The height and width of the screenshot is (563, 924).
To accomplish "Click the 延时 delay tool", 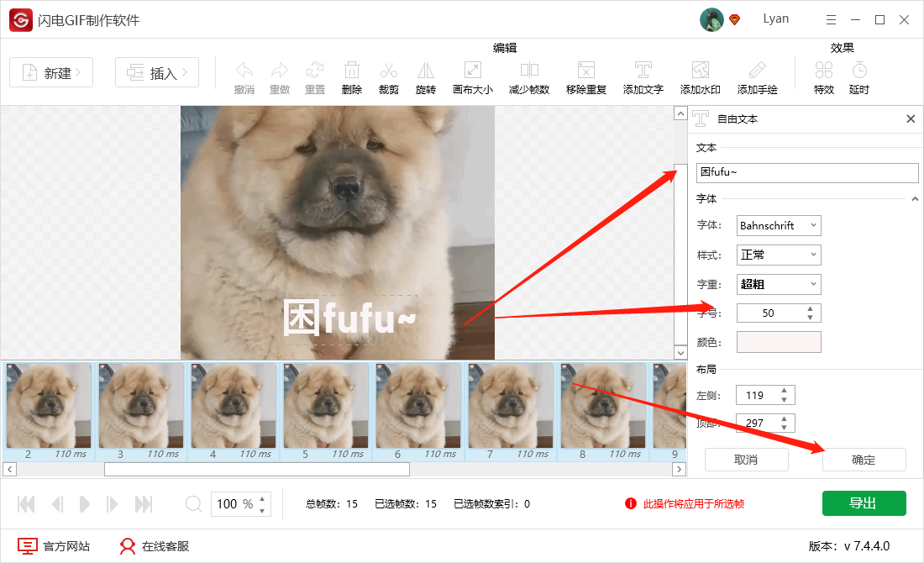I will coord(858,76).
